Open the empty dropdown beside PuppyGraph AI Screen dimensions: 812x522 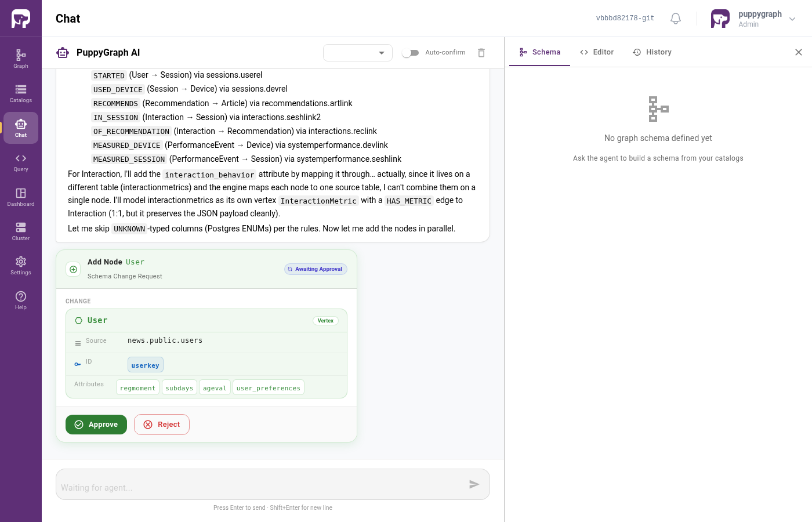tap(358, 53)
